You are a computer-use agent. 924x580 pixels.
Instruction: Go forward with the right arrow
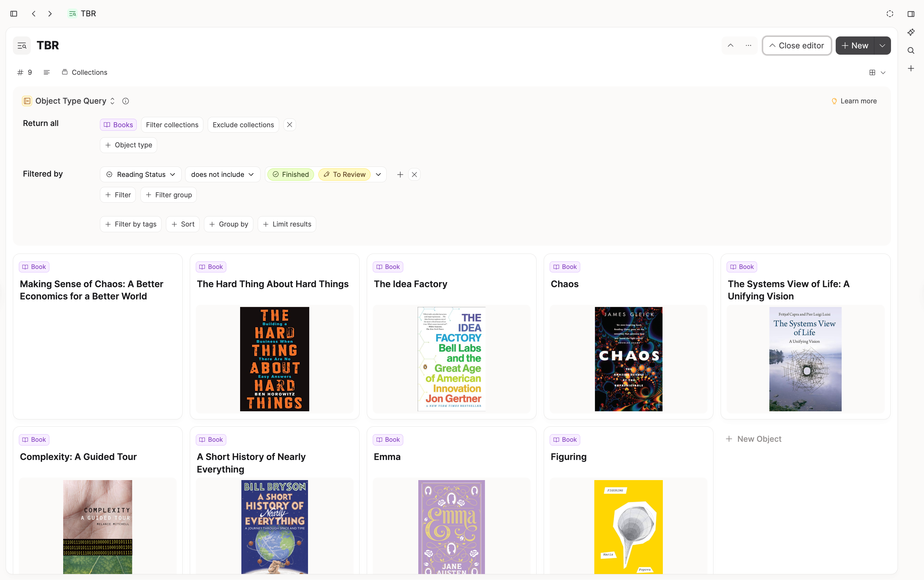click(x=50, y=14)
